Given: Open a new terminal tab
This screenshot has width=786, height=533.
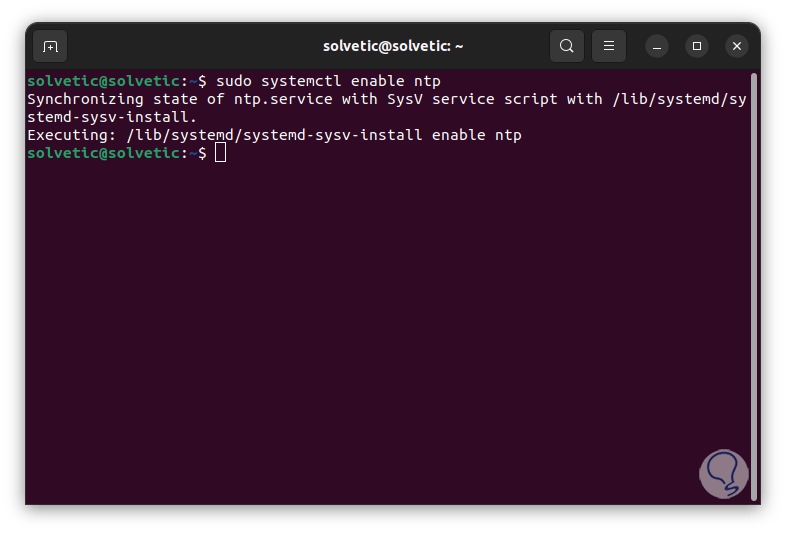Looking at the screenshot, I should (x=50, y=46).
